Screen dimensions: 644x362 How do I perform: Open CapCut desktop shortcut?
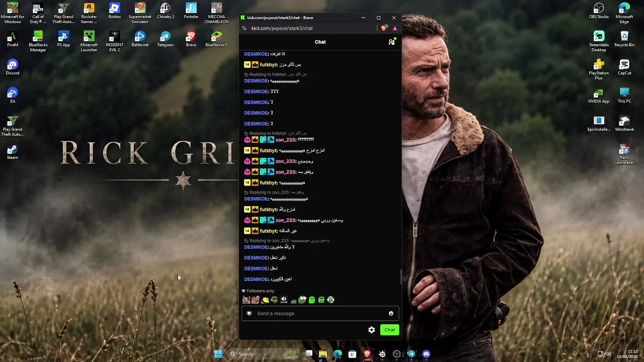pos(624,67)
